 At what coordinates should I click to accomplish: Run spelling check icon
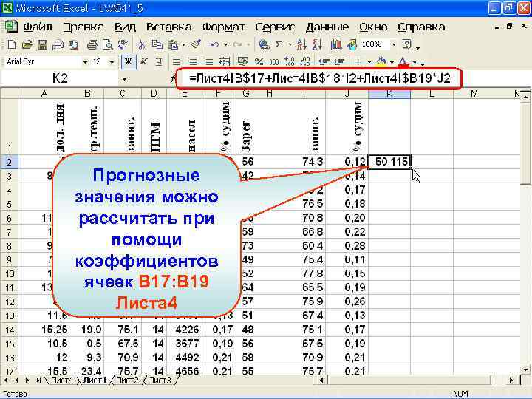tap(123, 44)
